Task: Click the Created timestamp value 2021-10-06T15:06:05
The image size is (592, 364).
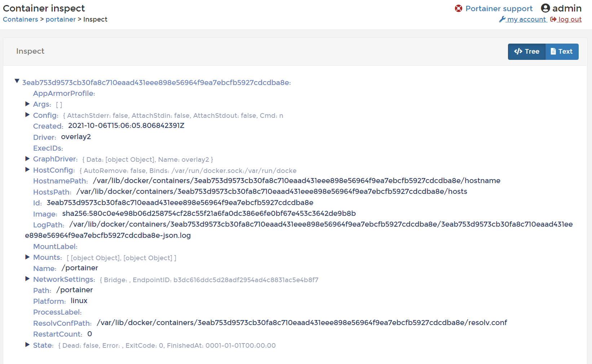Action: pyautogui.click(x=126, y=125)
